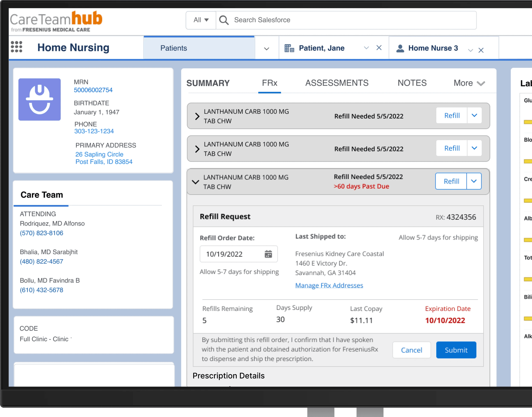Viewport: 532px width, 417px height.
Task: Submit the refill request
Action: (456, 350)
